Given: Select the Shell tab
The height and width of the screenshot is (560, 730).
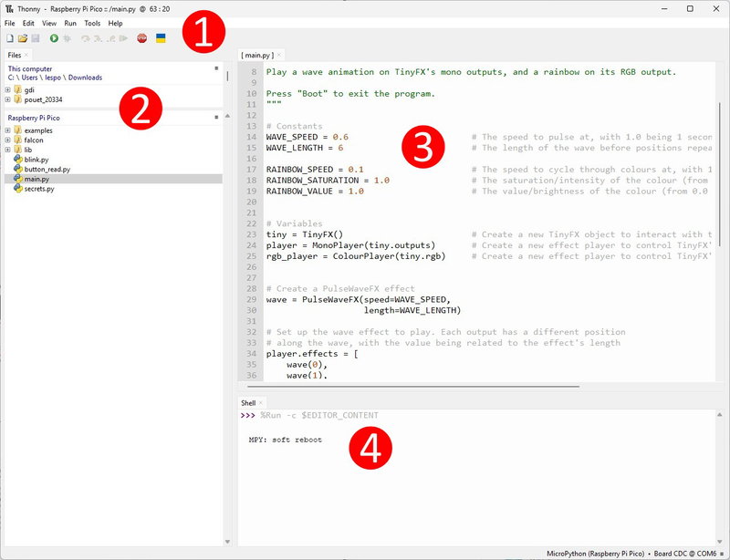Looking at the screenshot, I should point(248,402).
